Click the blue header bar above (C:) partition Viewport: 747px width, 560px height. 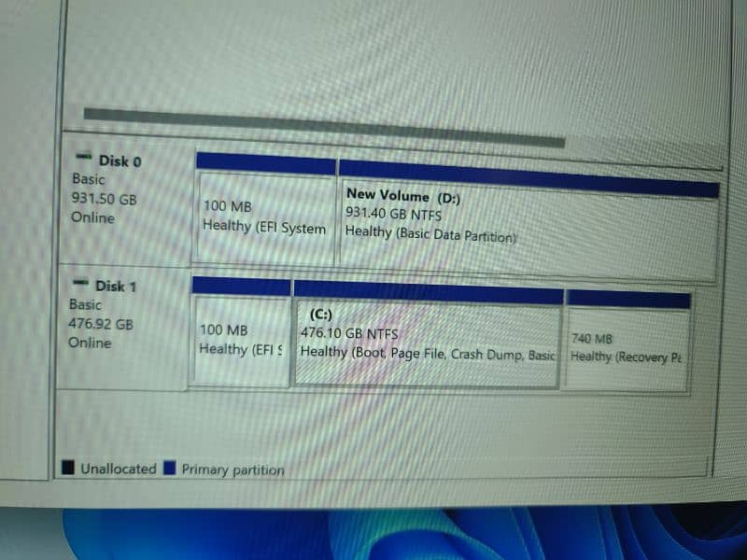click(x=428, y=292)
